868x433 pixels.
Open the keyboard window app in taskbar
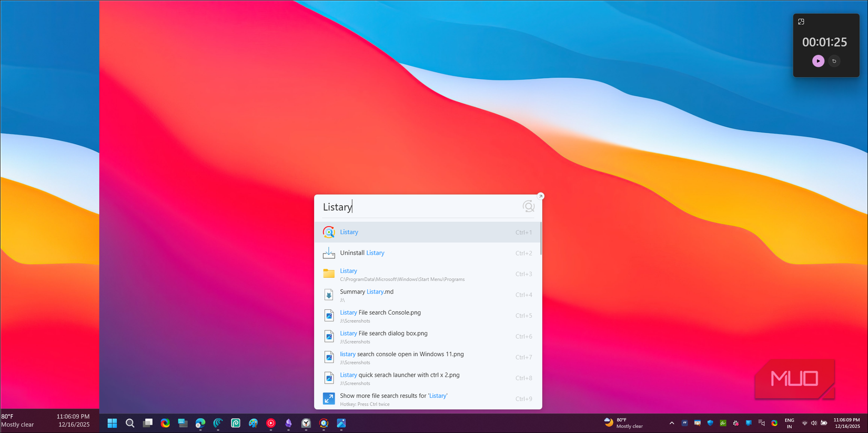183,423
